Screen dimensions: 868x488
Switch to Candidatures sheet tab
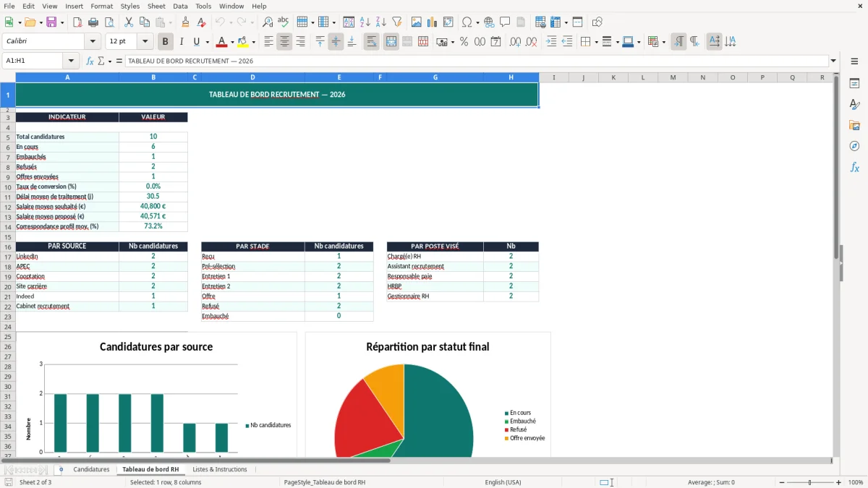pos(91,470)
